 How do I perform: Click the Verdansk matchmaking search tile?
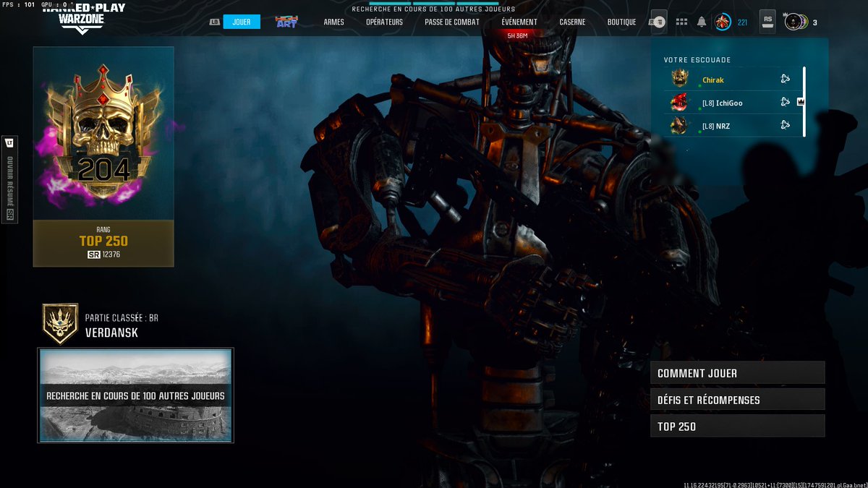coord(135,395)
